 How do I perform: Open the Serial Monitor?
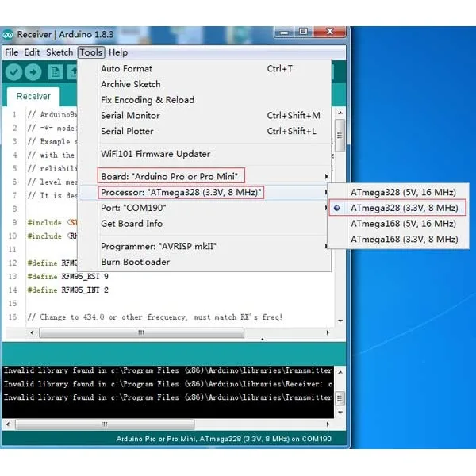[205, 116]
